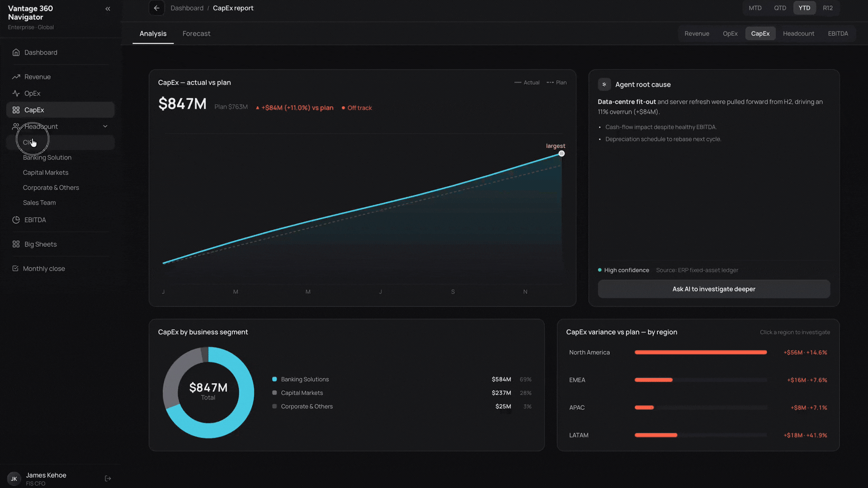Click the Headcount people icon
The height and width of the screenshot is (488, 868).
click(16, 127)
